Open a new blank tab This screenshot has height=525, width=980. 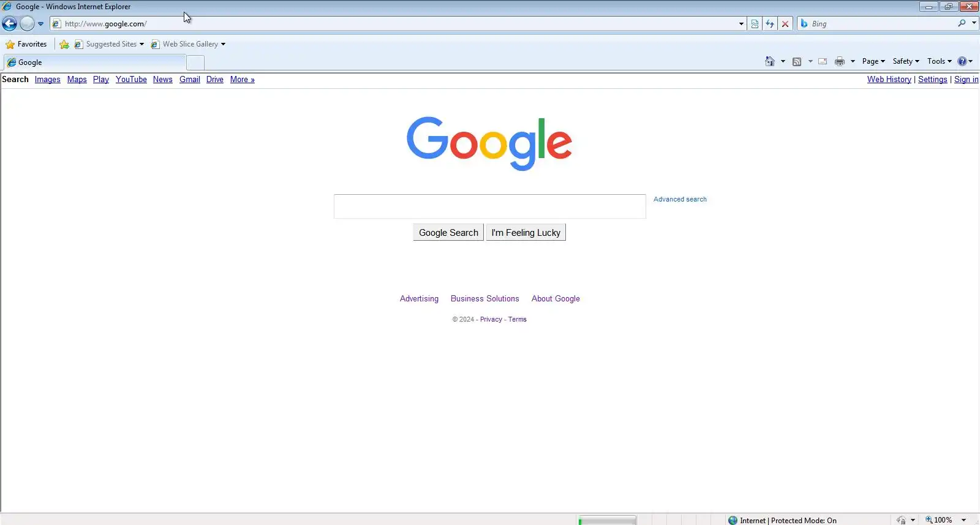195,62
